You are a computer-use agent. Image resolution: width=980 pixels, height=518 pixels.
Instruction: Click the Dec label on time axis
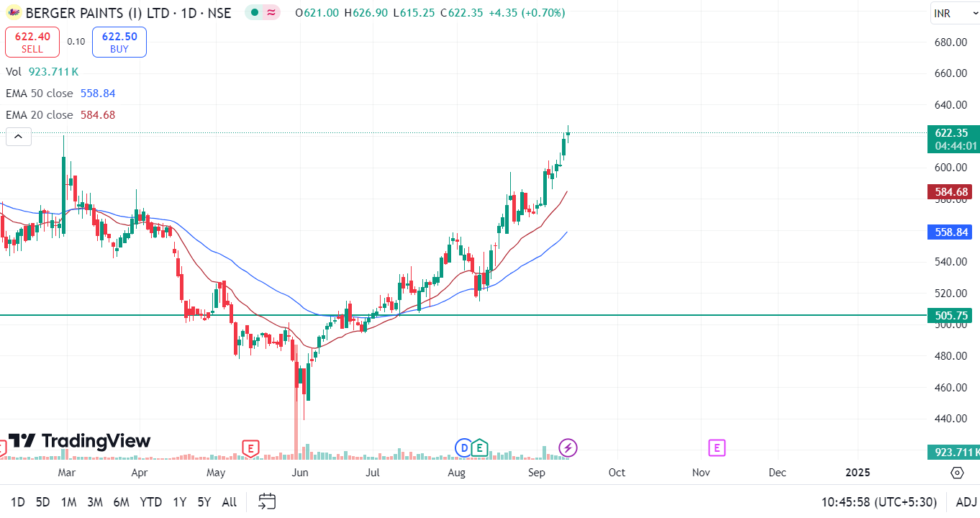coord(777,473)
